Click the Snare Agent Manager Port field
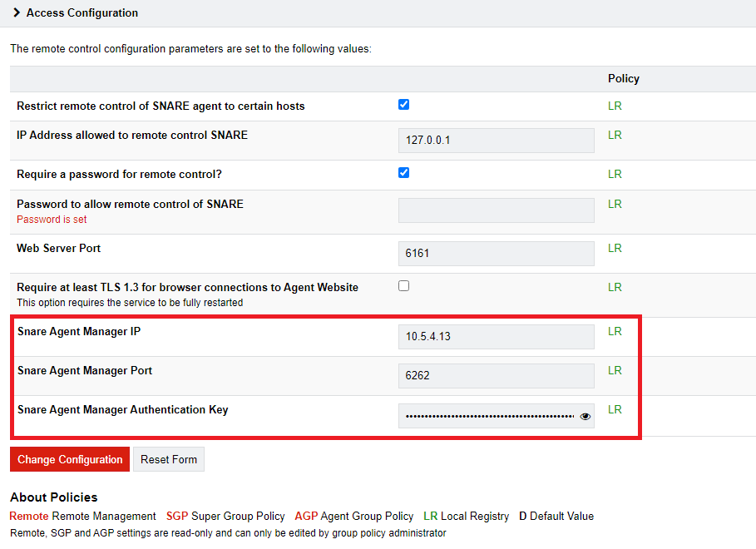 (497, 376)
